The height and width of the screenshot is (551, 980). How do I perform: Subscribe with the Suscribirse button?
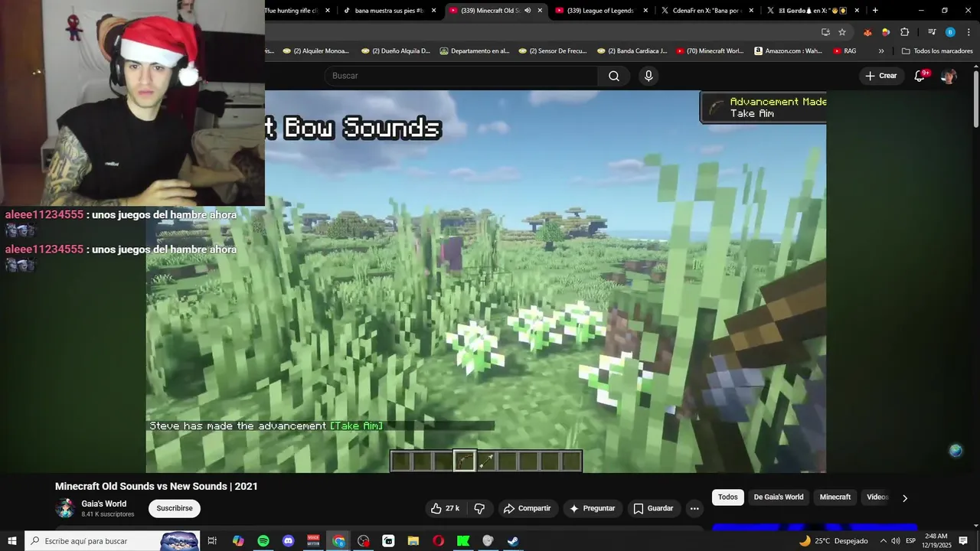point(175,508)
